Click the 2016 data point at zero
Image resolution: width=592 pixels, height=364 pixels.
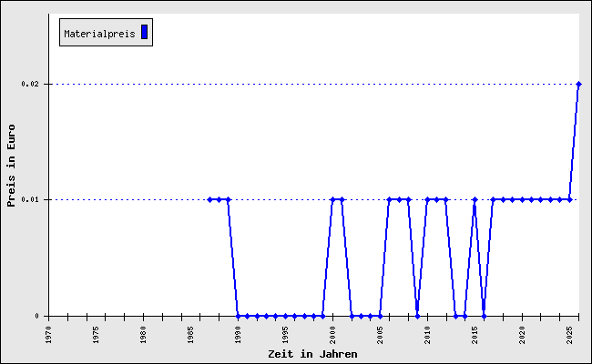point(484,316)
